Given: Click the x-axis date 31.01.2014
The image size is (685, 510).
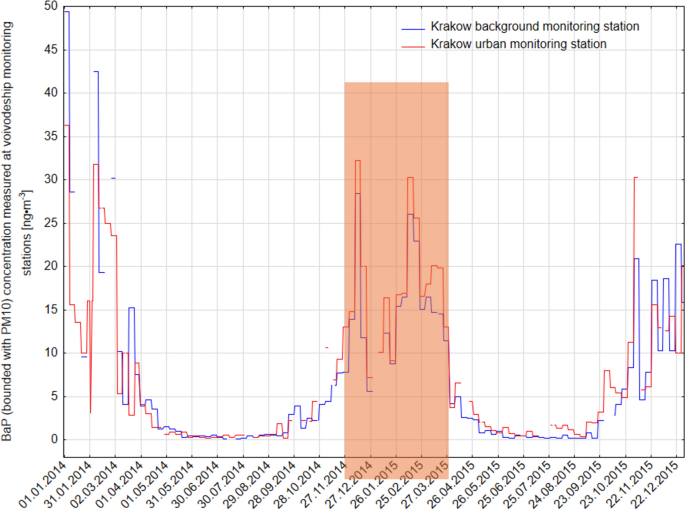Looking at the screenshot, I should pos(69,485).
